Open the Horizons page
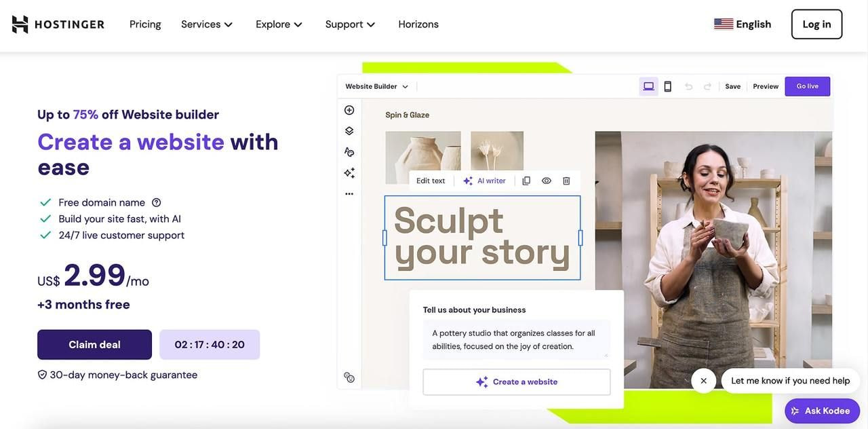The height and width of the screenshot is (429, 868). tap(418, 24)
